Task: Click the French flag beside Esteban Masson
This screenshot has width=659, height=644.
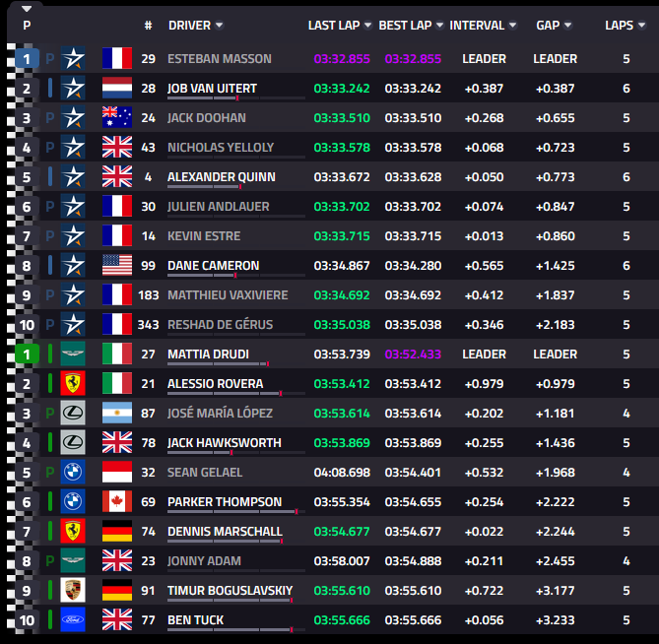Action: click(117, 58)
